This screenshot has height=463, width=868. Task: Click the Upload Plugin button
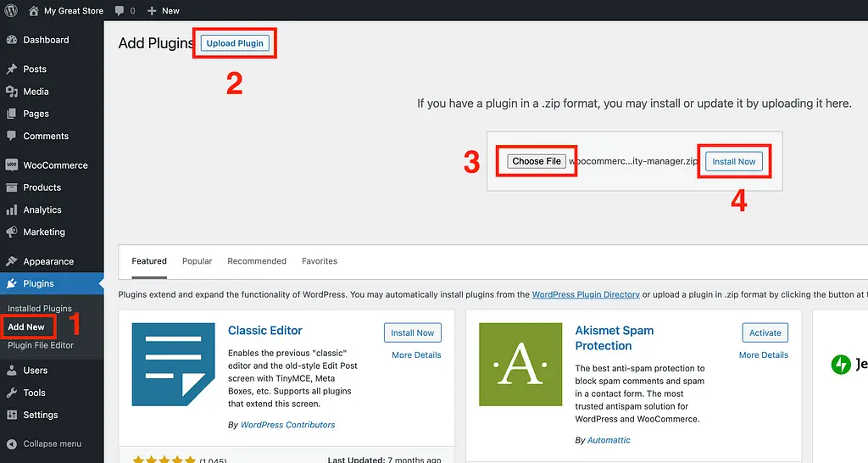[x=235, y=43]
